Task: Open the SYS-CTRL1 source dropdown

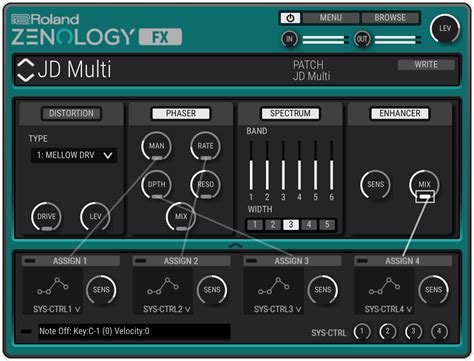Action: 56,310
